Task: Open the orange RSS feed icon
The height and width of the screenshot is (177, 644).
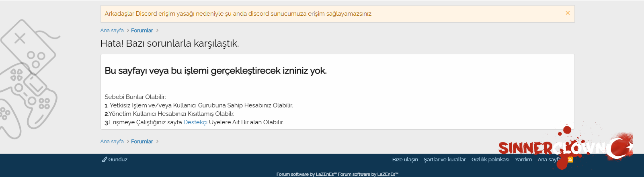Action: pyautogui.click(x=570, y=160)
